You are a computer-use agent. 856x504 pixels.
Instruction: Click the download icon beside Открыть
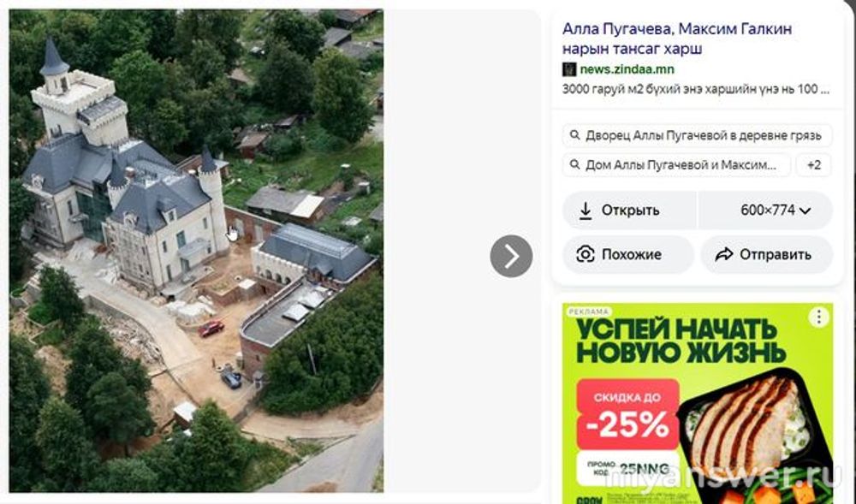[x=586, y=210]
